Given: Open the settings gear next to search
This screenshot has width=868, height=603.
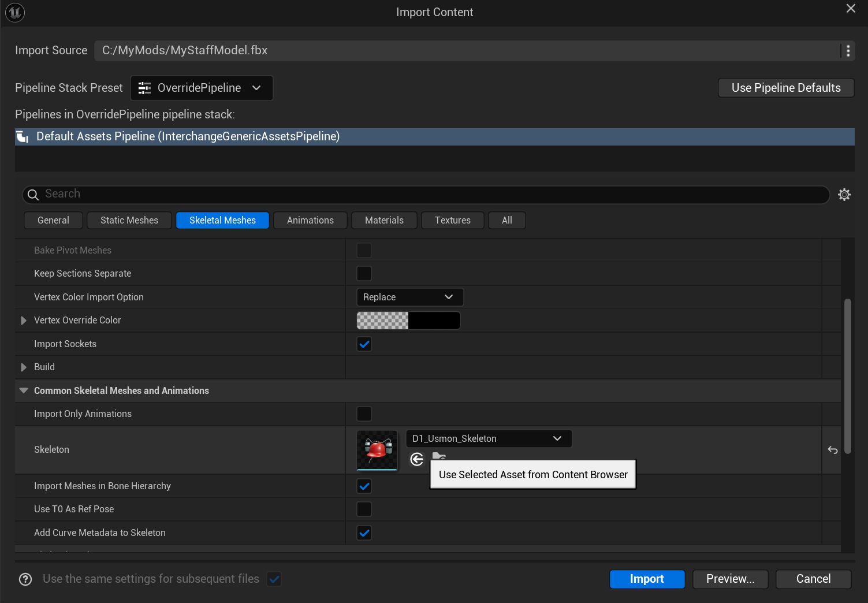Looking at the screenshot, I should click(844, 195).
